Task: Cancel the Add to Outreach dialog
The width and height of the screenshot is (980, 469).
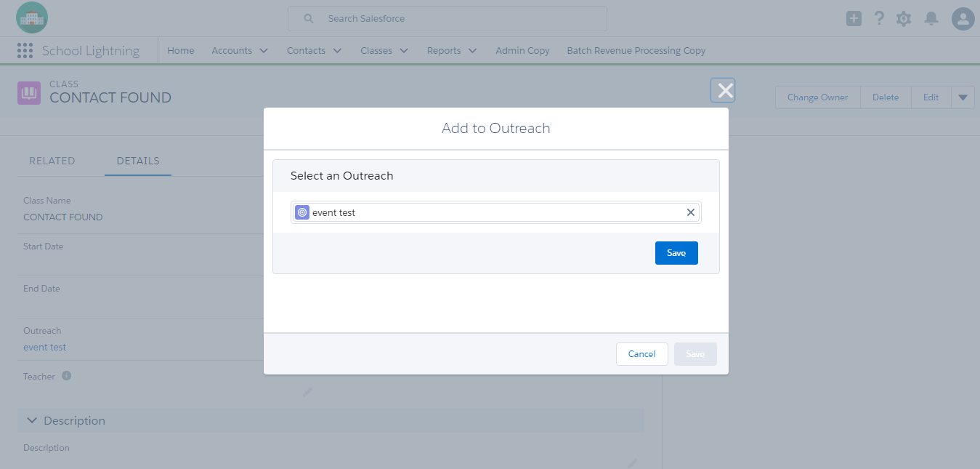Action: pyautogui.click(x=641, y=354)
